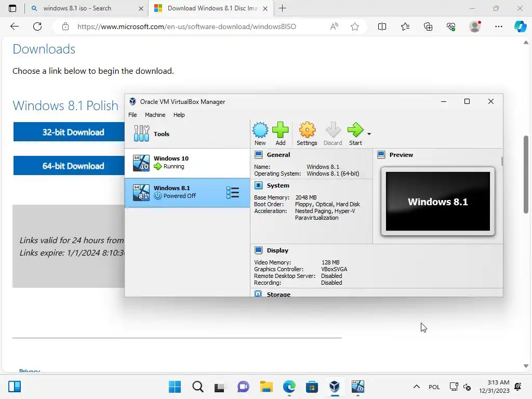Open the Favorites list icon
532x399 pixels.
pyautogui.click(x=405, y=26)
